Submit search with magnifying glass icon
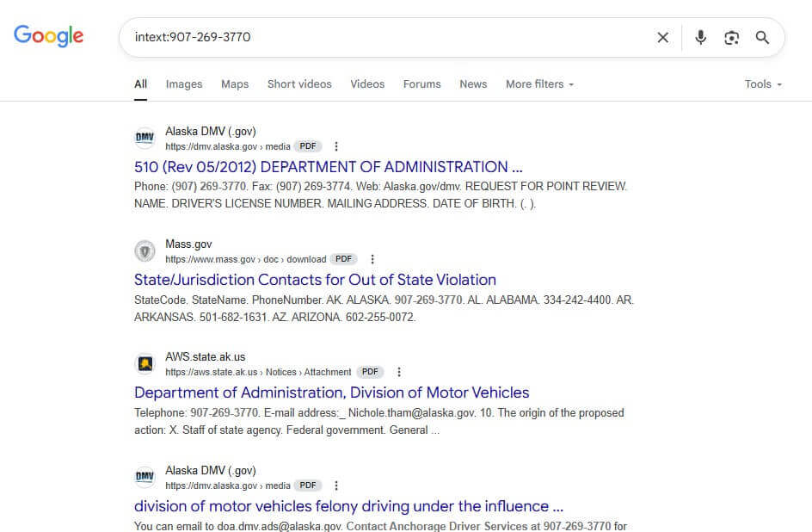 762,37
